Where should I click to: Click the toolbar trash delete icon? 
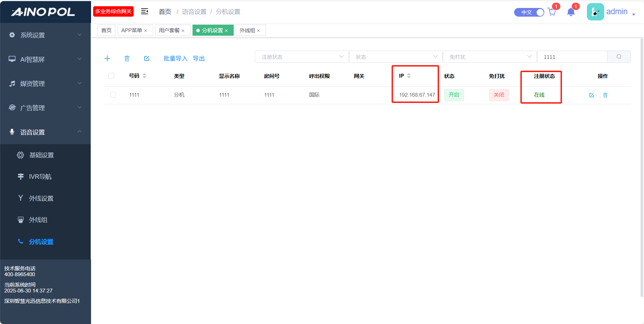point(127,59)
